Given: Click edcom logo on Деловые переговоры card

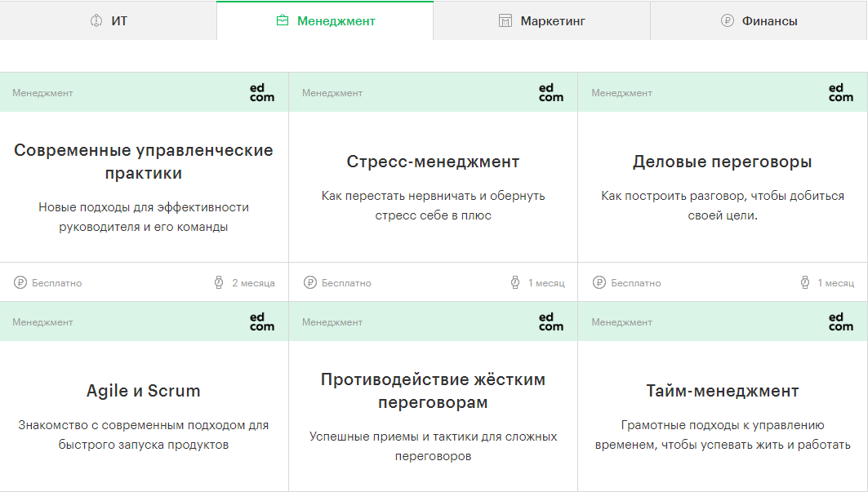Looking at the screenshot, I should pyautogui.click(x=840, y=92).
